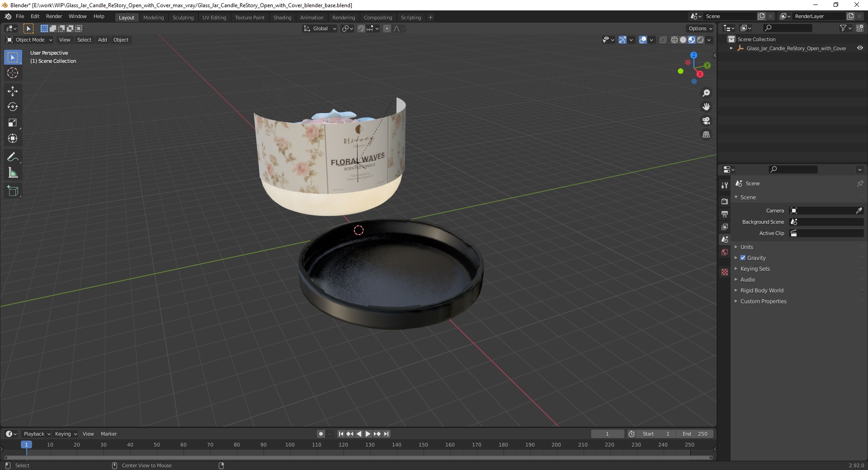Viewport: 868px width, 470px height.
Task: Pick the Rotate tool
Action: 13,107
